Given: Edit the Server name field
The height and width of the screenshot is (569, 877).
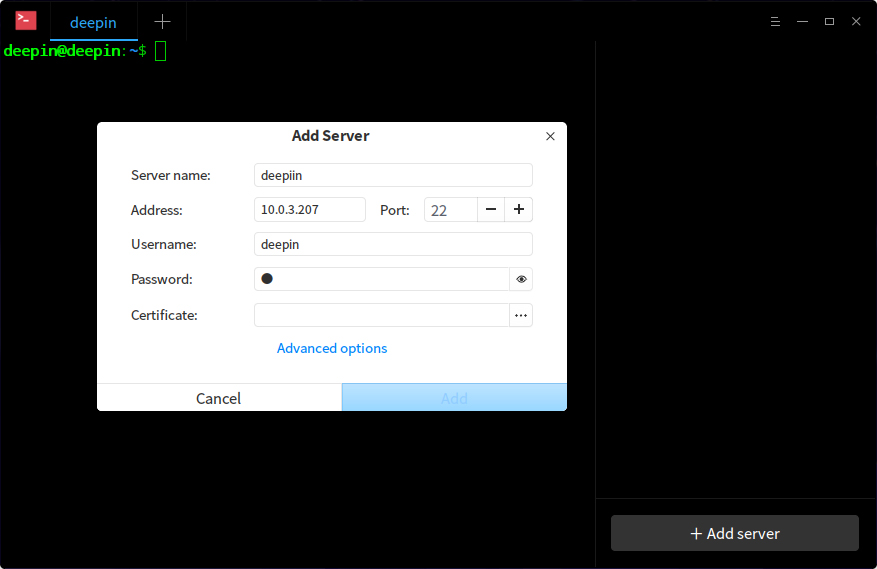Looking at the screenshot, I should point(393,175).
